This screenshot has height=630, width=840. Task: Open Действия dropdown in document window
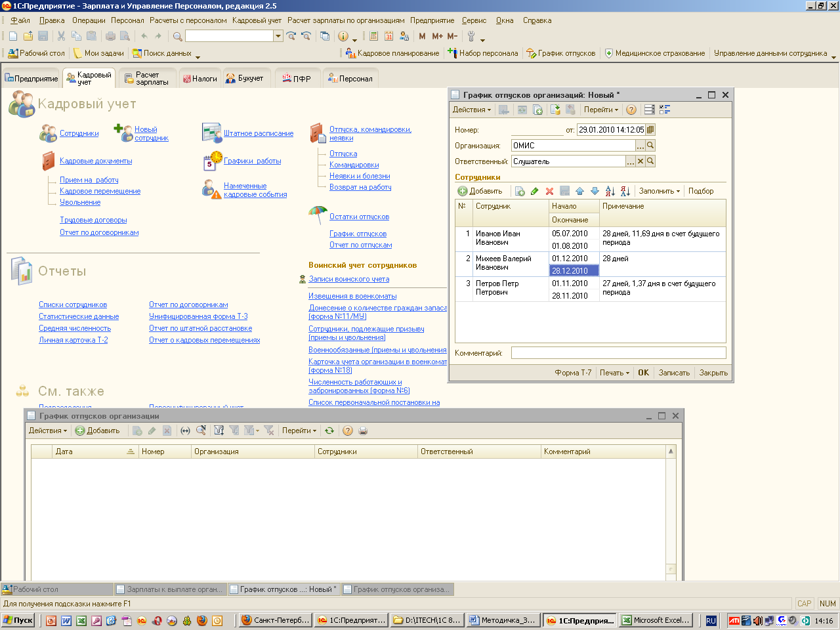(471, 110)
